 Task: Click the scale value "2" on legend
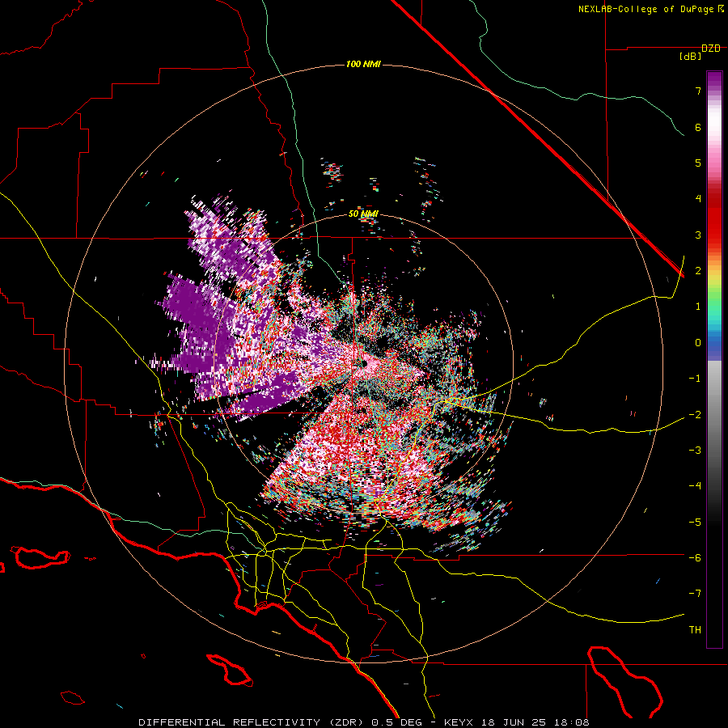click(x=698, y=271)
